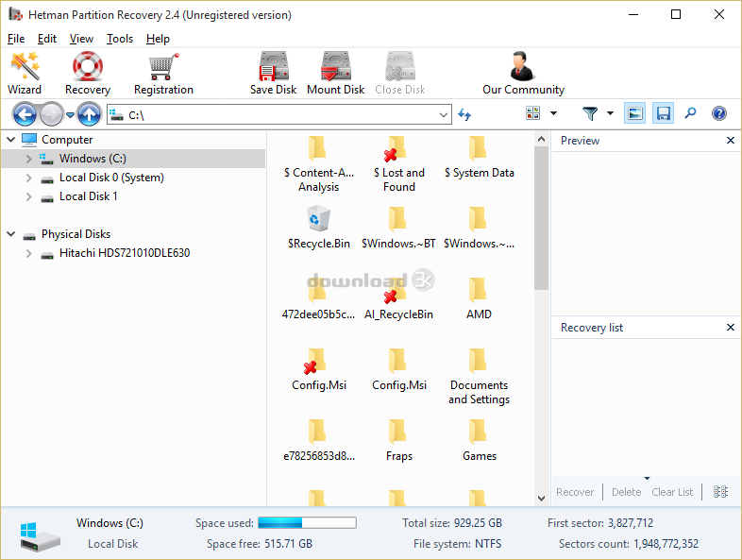
Task: Open the address bar dropdown
Action: (x=444, y=114)
